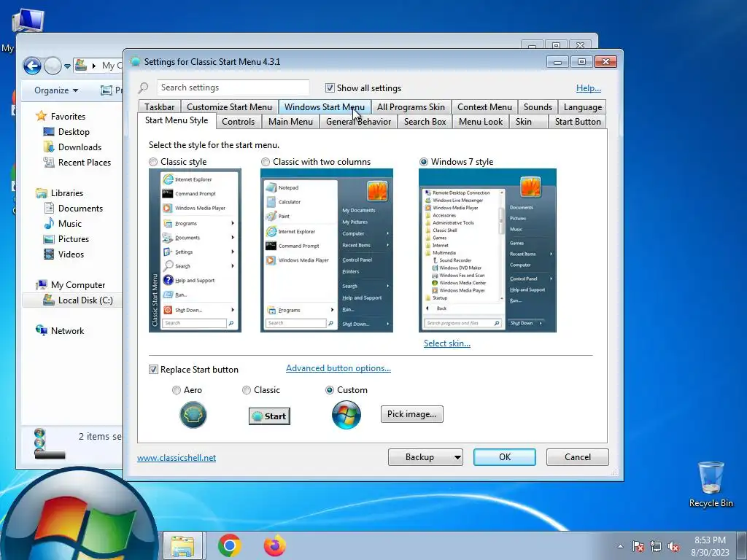Click the Favorites star icon in Explorer
Viewport: 747px width, 560px height.
pyautogui.click(x=42, y=116)
